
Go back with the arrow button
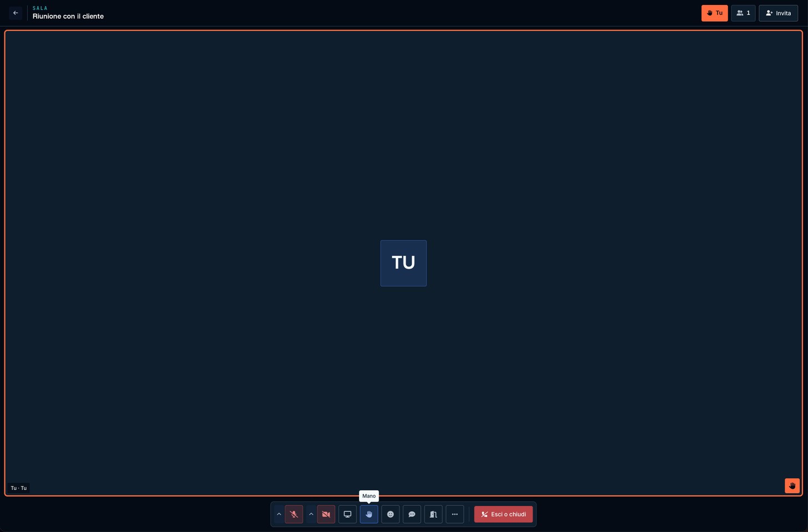click(x=16, y=13)
